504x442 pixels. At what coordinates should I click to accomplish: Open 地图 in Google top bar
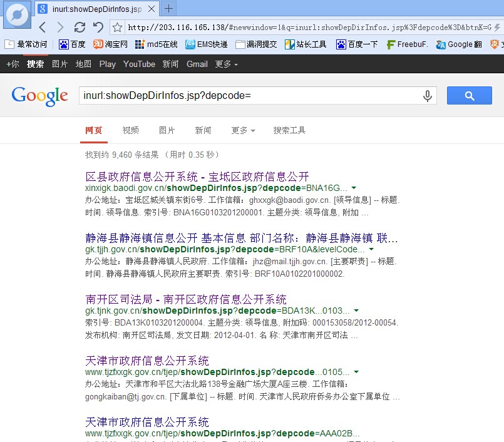83,64
